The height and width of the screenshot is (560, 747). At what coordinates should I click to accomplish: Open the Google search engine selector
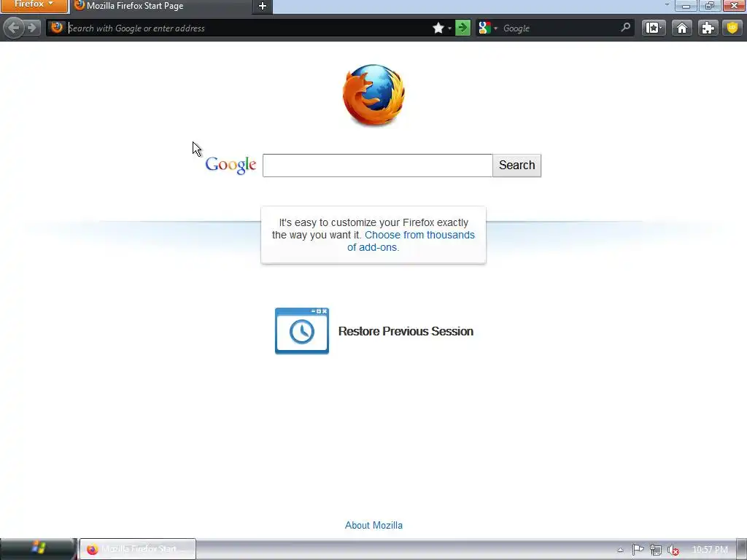tap(488, 28)
